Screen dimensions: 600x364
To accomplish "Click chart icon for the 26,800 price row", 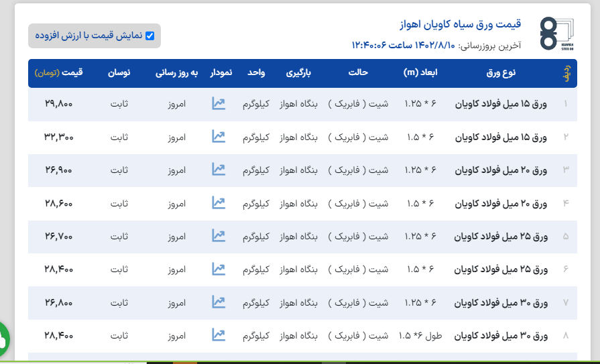I will tap(219, 302).
